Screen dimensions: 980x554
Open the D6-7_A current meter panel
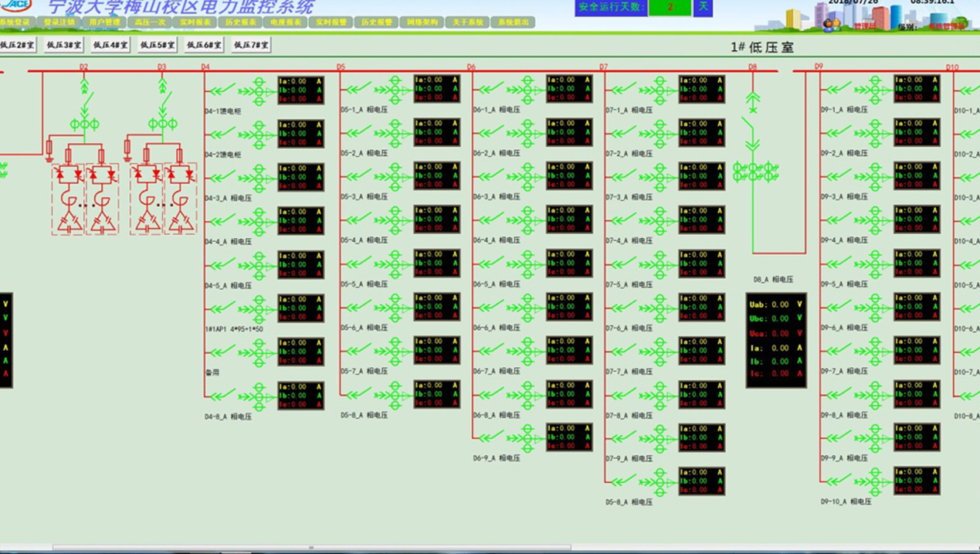(569, 351)
